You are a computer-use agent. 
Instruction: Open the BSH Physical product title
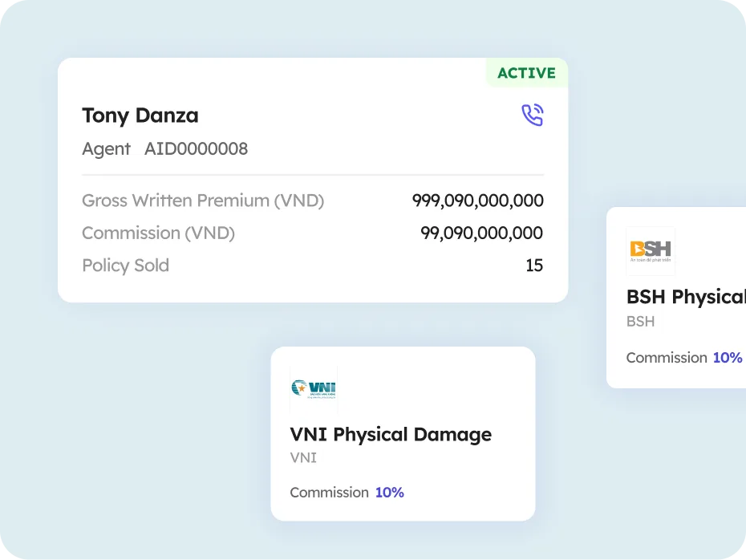(x=685, y=297)
